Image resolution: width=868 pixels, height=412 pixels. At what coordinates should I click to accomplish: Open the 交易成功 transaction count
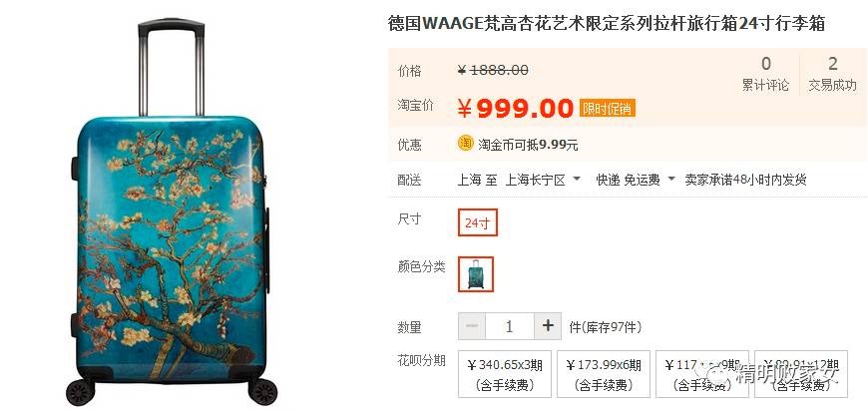tap(832, 74)
